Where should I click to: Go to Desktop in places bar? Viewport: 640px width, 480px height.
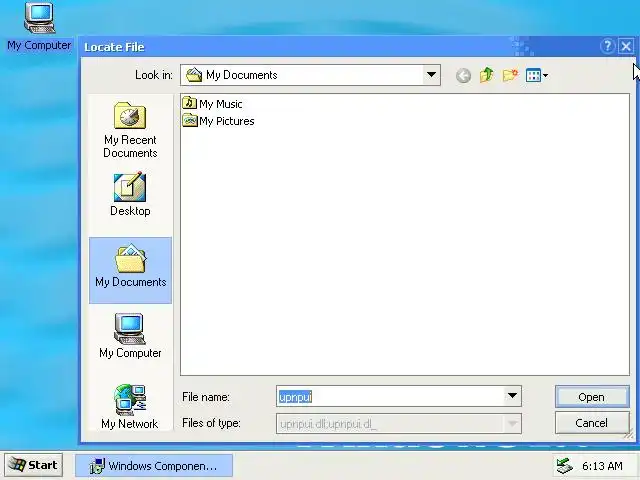(x=130, y=194)
